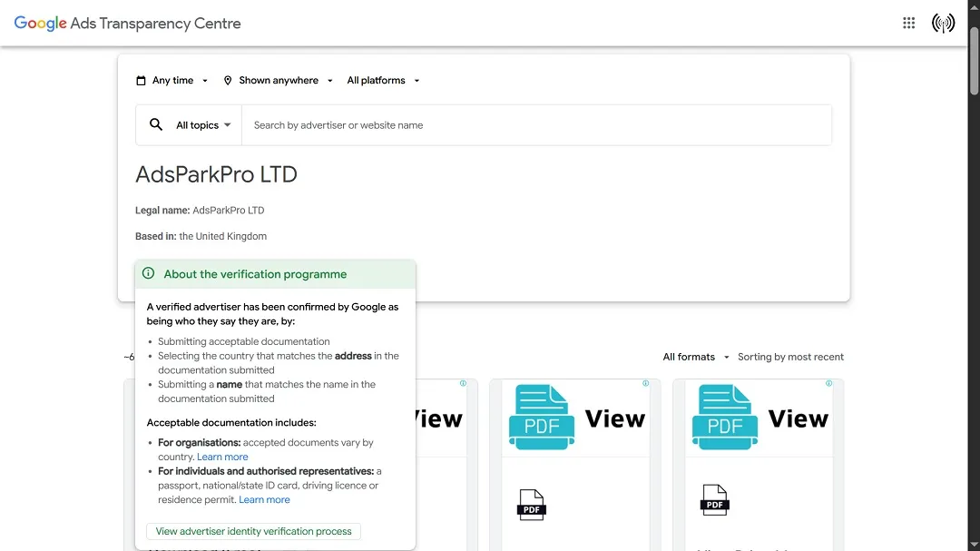This screenshot has width=980, height=551.
Task: Click the location pin icon
Action: 228,81
